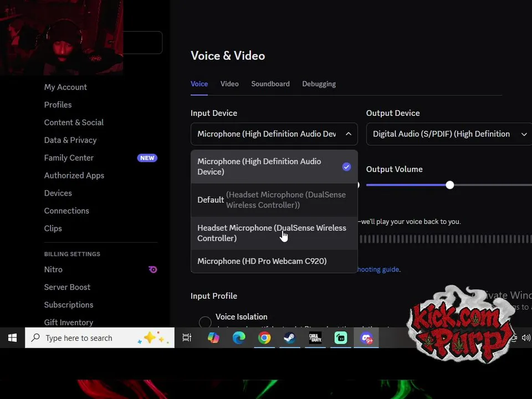The width and height of the screenshot is (532, 399).
Task: Open Subscriptions settings
Action: pos(69,305)
